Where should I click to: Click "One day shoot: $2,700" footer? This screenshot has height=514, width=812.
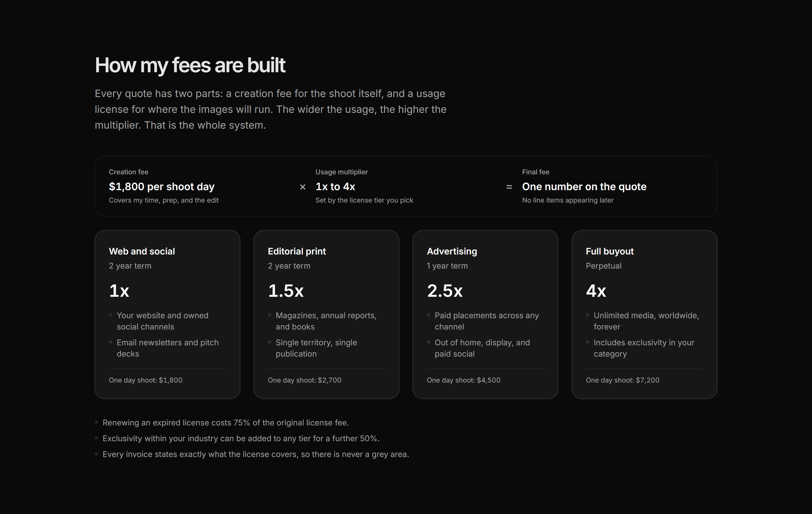pos(304,380)
